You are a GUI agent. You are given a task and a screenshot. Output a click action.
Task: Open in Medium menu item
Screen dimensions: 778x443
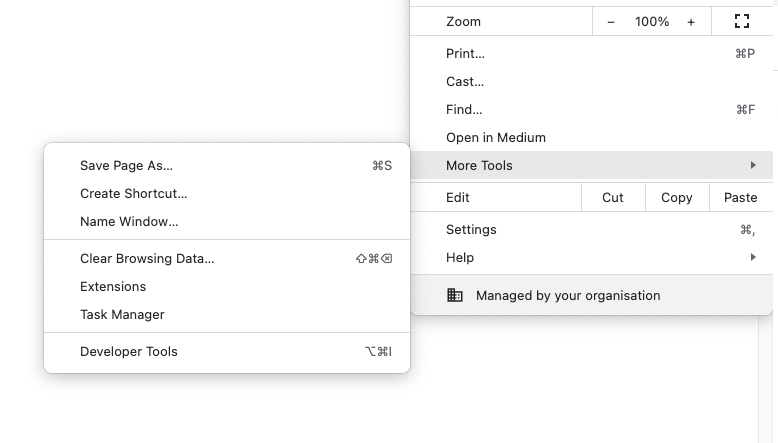pyautogui.click(x=592, y=137)
